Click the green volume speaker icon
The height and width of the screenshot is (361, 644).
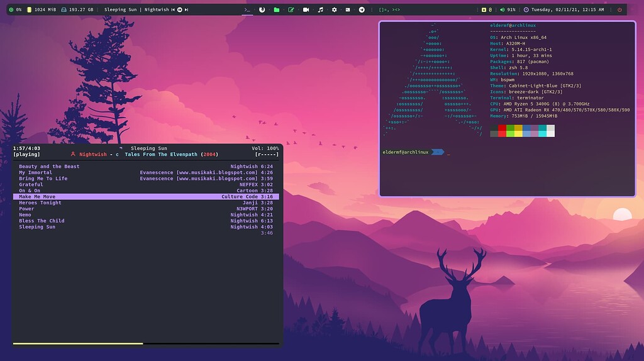502,9
